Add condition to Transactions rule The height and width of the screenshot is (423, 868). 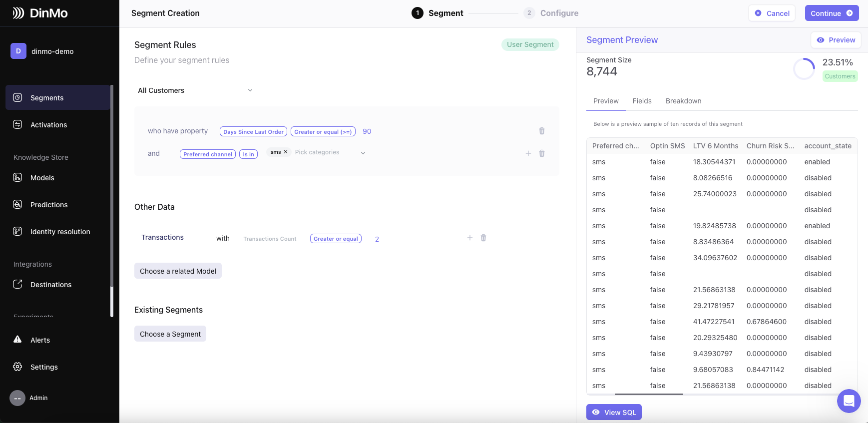coord(469,238)
